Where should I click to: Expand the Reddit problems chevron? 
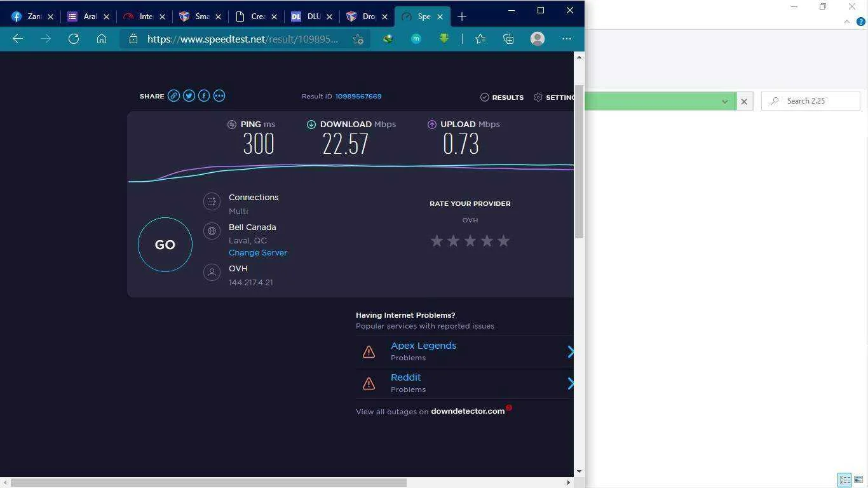click(571, 383)
